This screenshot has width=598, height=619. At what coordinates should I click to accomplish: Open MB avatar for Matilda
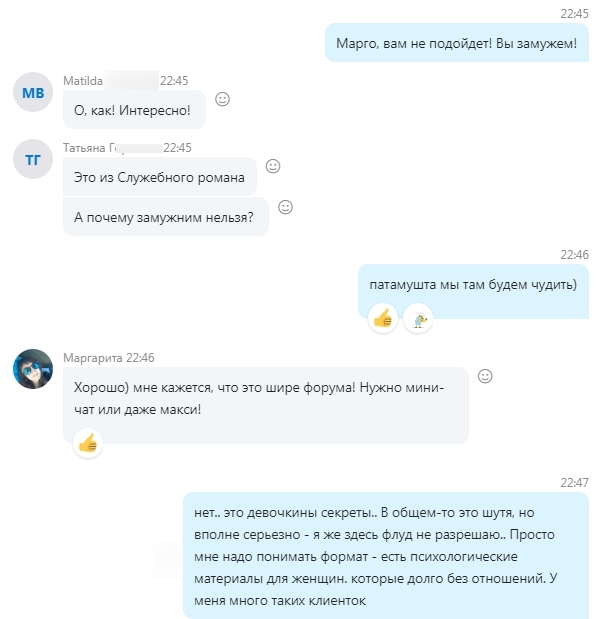[33, 92]
